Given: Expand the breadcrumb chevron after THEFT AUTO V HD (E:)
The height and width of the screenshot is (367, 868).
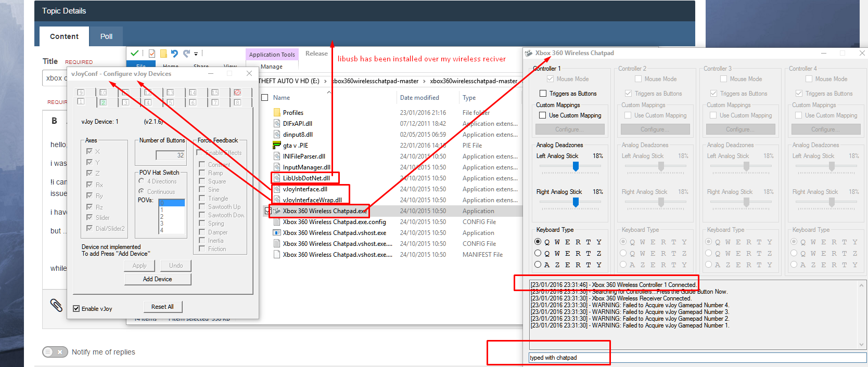Looking at the screenshot, I should point(326,81).
